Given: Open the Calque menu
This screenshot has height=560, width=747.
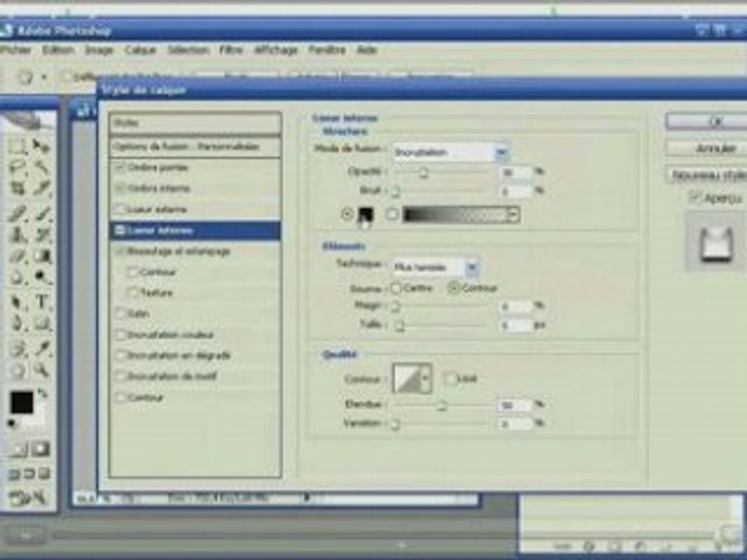Looking at the screenshot, I should click(x=141, y=50).
